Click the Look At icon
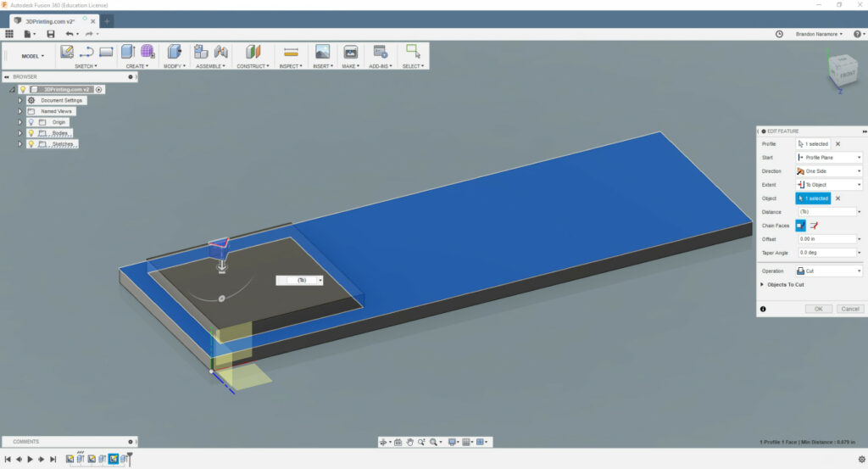 [398, 442]
